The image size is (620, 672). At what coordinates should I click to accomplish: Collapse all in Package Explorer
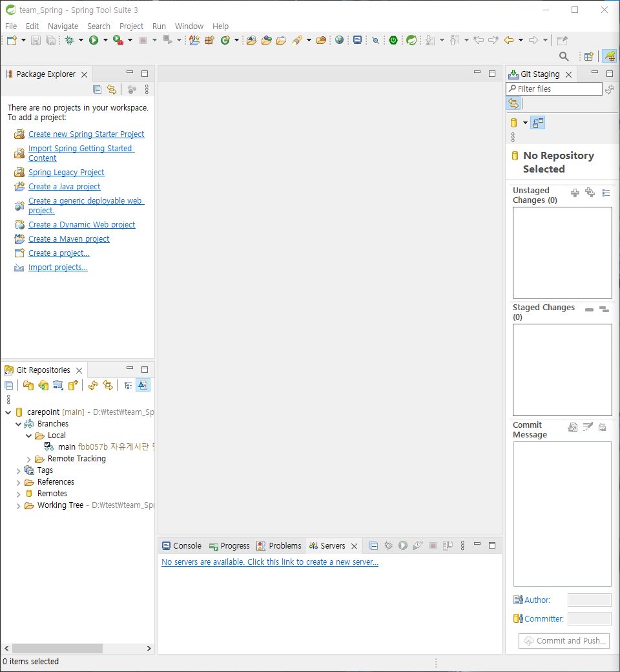[x=98, y=89]
